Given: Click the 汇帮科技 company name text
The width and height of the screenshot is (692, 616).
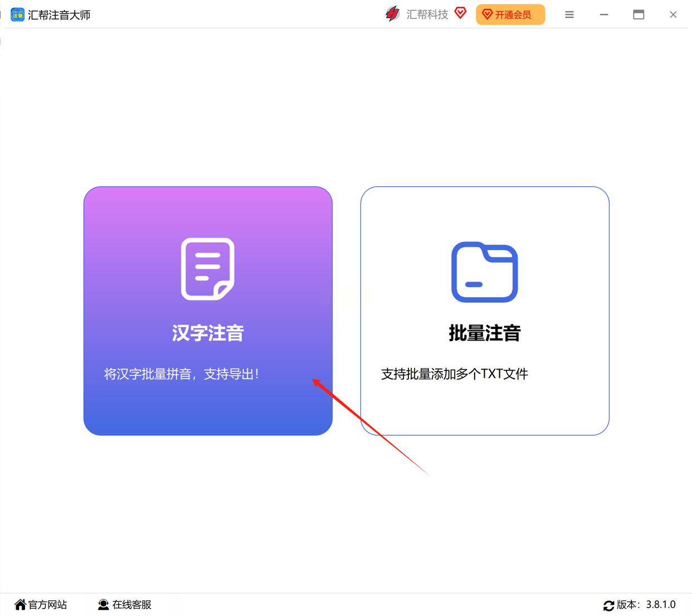Looking at the screenshot, I should tap(427, 14).
